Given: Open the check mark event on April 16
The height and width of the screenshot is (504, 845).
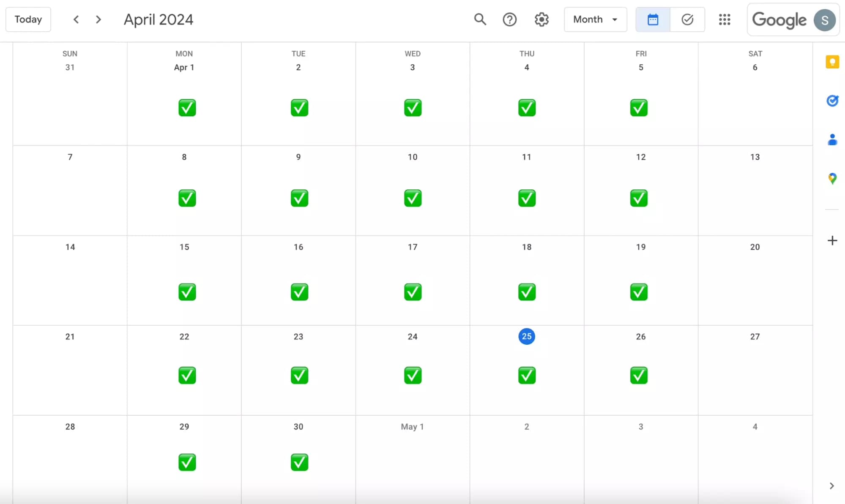Looking at the screenshot, I should [299, 292].
